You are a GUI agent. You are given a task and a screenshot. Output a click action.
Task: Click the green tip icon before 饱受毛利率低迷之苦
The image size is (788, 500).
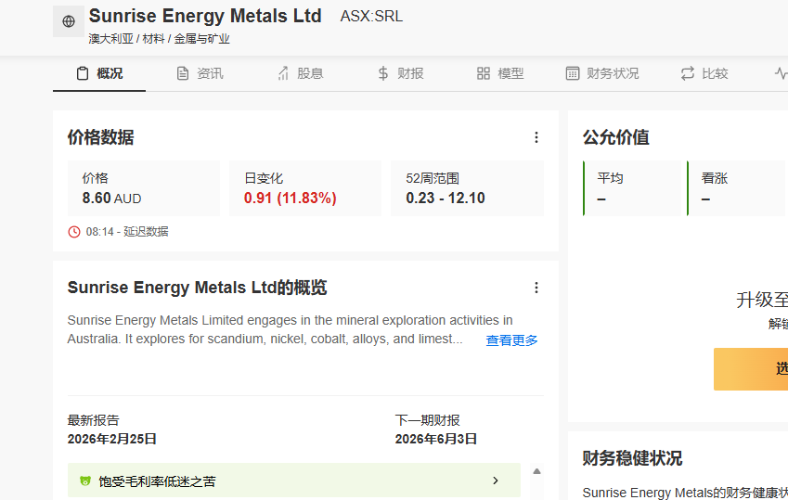tap(85, 481)
